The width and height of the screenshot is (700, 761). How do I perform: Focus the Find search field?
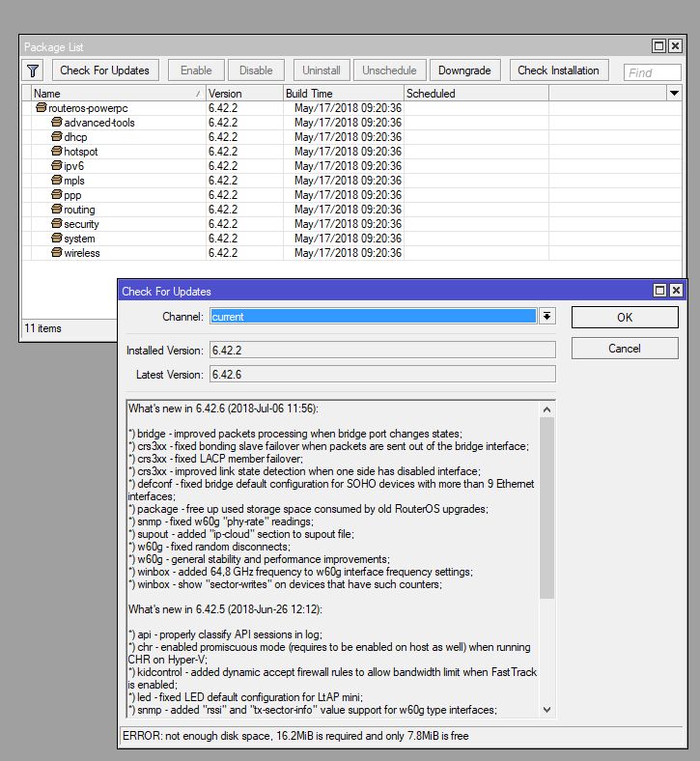(x=652, y=72)
